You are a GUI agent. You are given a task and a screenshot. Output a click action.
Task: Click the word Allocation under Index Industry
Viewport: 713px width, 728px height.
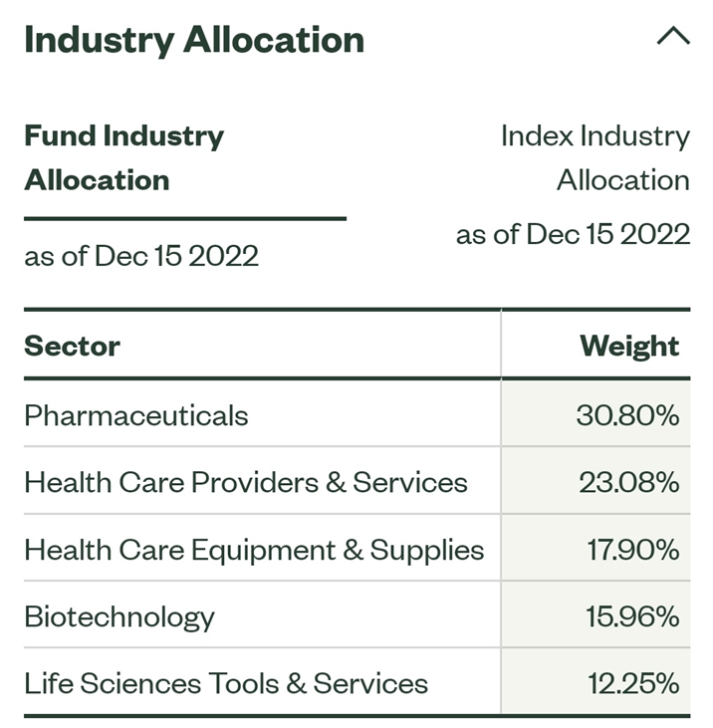pos(623,180)
